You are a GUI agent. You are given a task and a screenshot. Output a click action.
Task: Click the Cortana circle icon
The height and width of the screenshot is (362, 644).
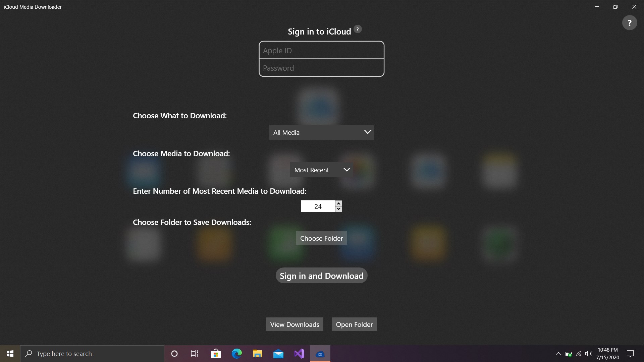click(x=174, y=354)
